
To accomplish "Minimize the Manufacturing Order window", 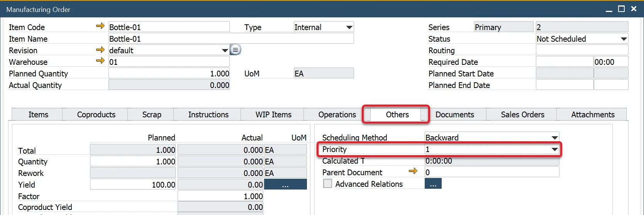I will [609, 9].
